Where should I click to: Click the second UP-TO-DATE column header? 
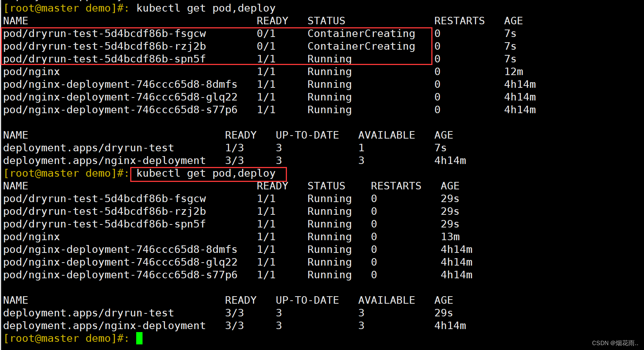click(307, 300)
